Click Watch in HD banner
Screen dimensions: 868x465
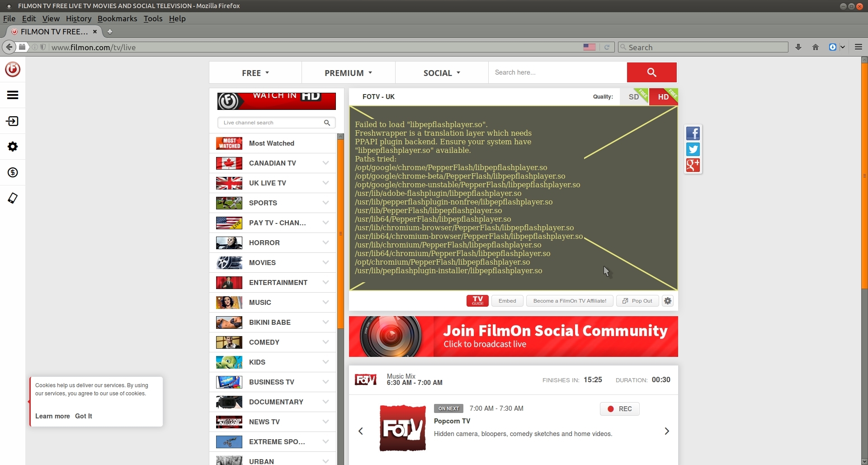pos(276,101)
